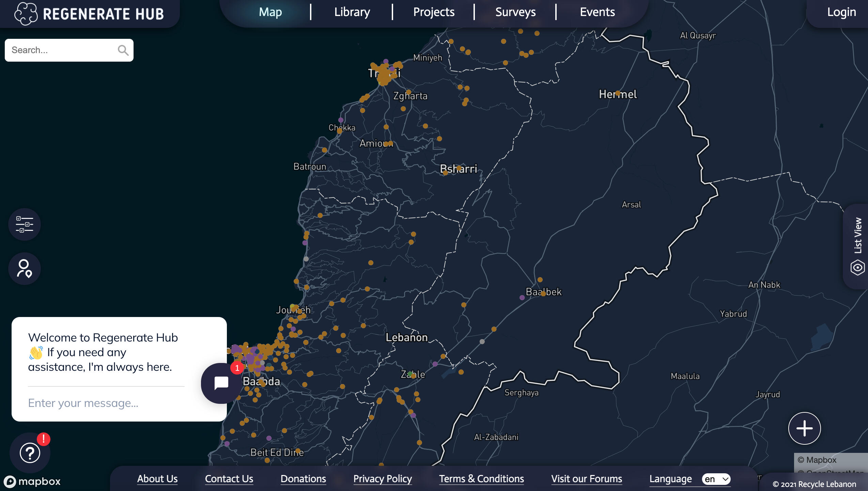Open the Events tab

[597, 12]
